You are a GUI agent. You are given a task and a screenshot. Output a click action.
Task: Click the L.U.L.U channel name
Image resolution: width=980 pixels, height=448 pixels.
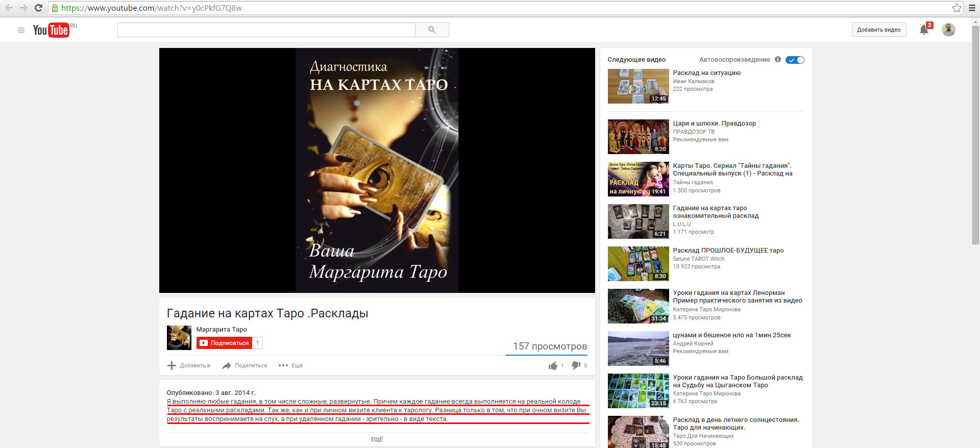pos(681,224)
